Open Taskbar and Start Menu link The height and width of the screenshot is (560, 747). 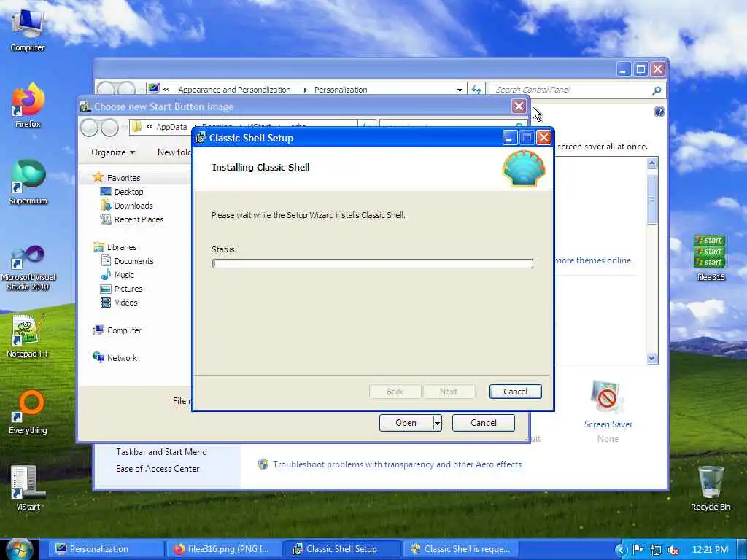pyautogui.click(x=161, y=452)
